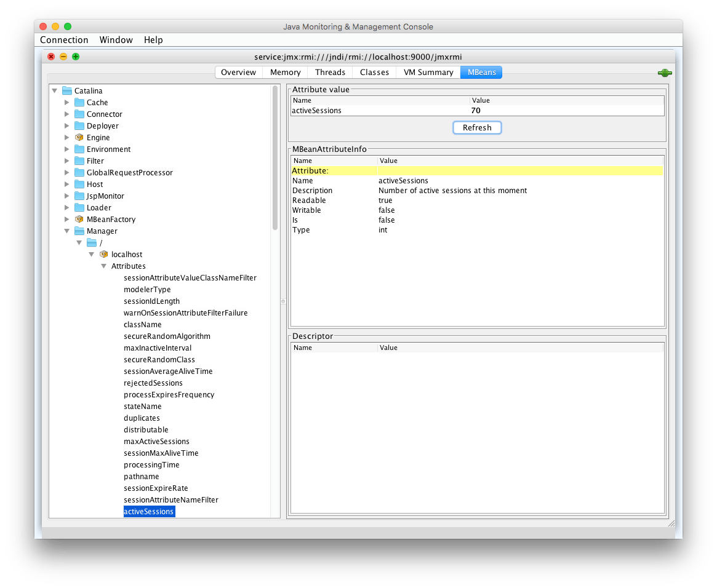
Task: Click the Environment folder icon
Action: pyautogui.click(x=79, y=149)
